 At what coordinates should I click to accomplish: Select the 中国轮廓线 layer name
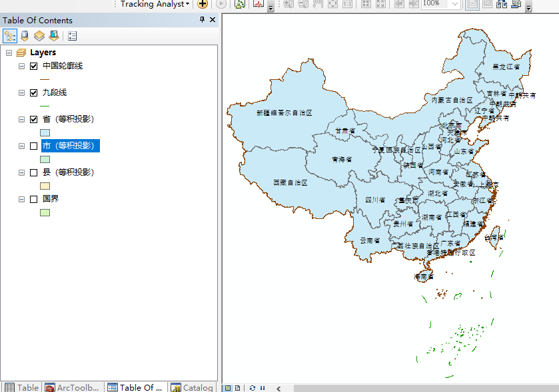tap(63, 66)
